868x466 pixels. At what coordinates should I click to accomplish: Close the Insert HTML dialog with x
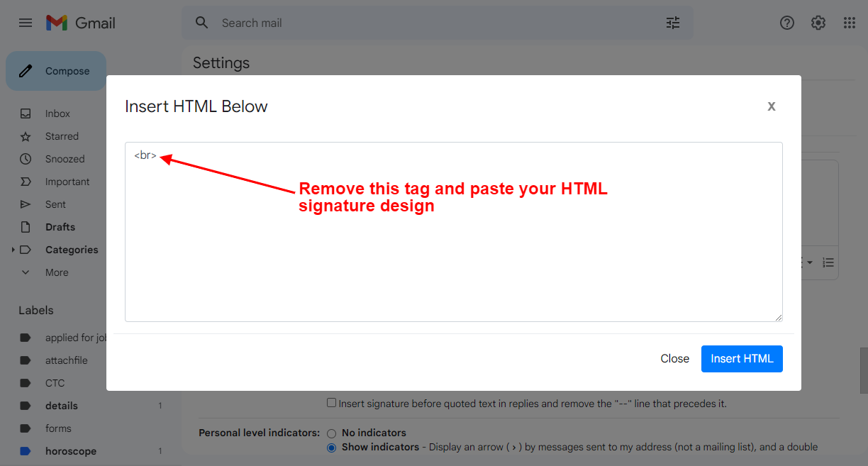click(x=772, y=106)
